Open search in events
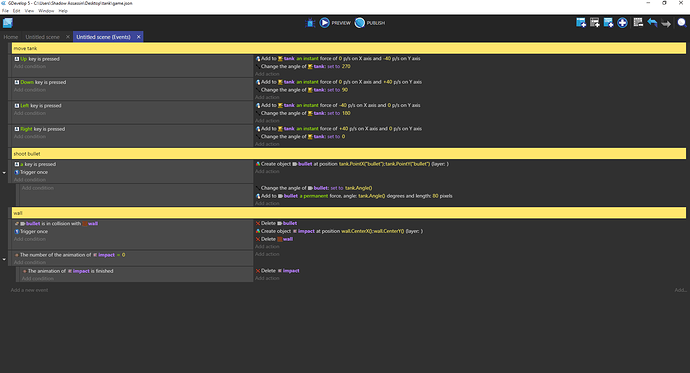This screenshot has height=373, width=690. click(682, 23)
